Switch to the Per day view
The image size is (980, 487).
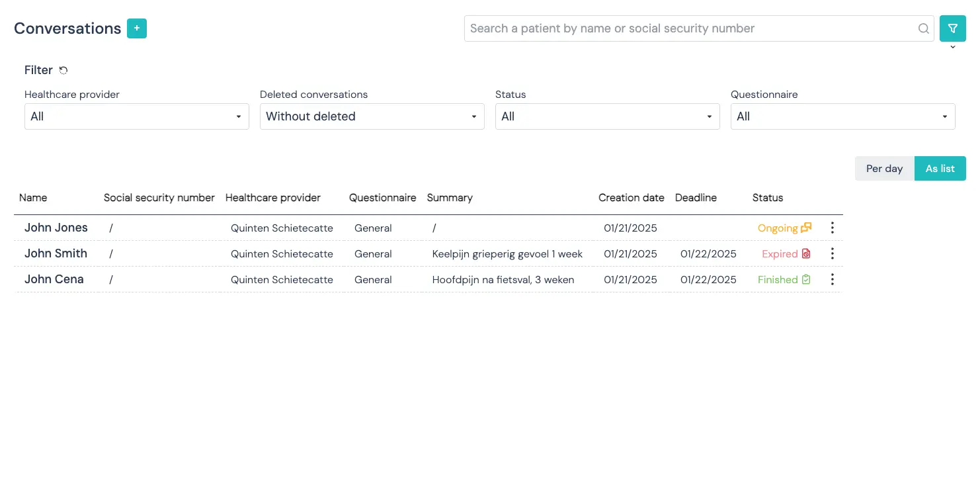(x=884, y=169)
